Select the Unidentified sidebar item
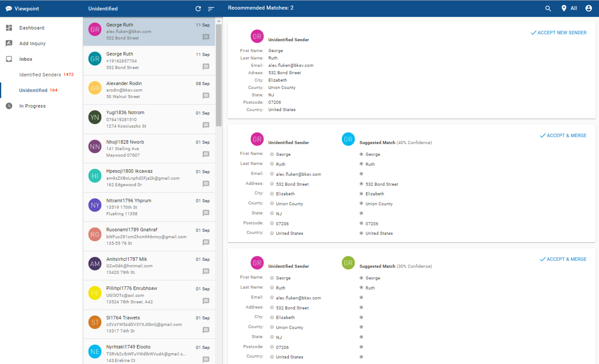The image size is (599, 364). 33,90
